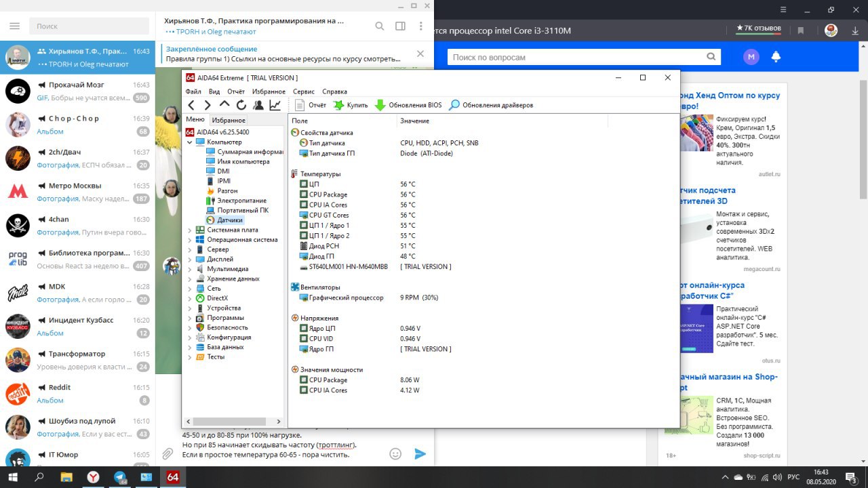868x488 pixels.
Task: Refresh AIDA64 data with the circular arrow
Action: (x=241, y=105)
